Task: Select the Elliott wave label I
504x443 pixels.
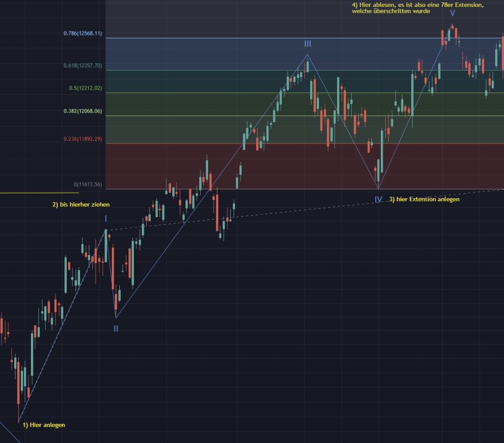Action: coord(106,219)
